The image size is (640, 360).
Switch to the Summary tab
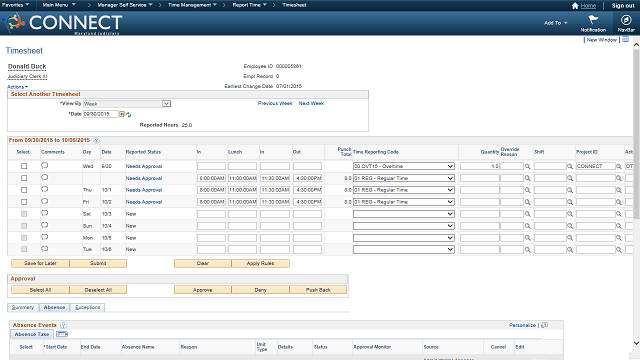tap(23, 307)
